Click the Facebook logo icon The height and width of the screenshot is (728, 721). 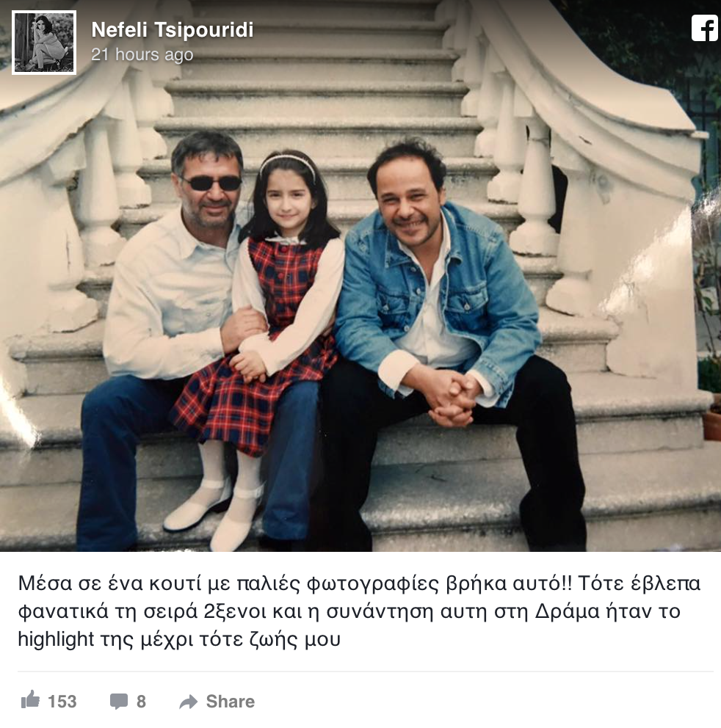[x=705, y=29]
